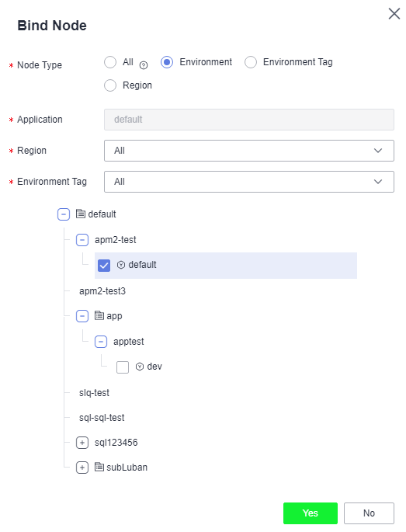Choose the Region node type radio

pyautogui.click(x=110, y=85)
